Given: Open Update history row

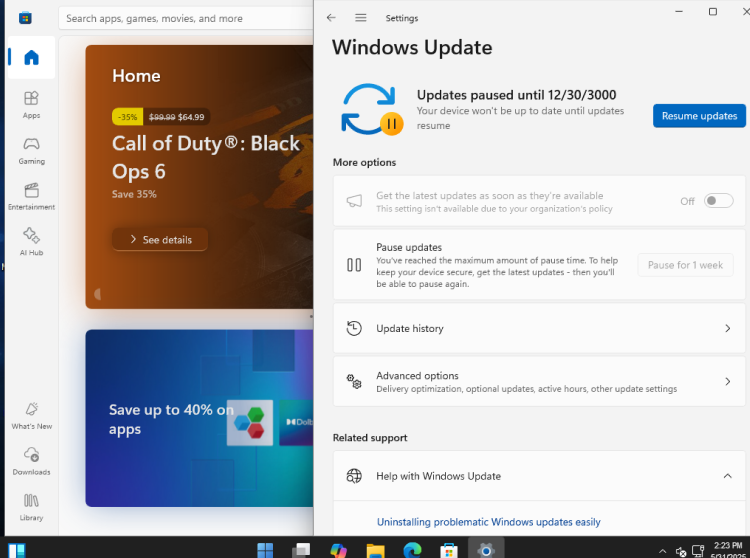Looking at the screenshot, I should point(539,328).
